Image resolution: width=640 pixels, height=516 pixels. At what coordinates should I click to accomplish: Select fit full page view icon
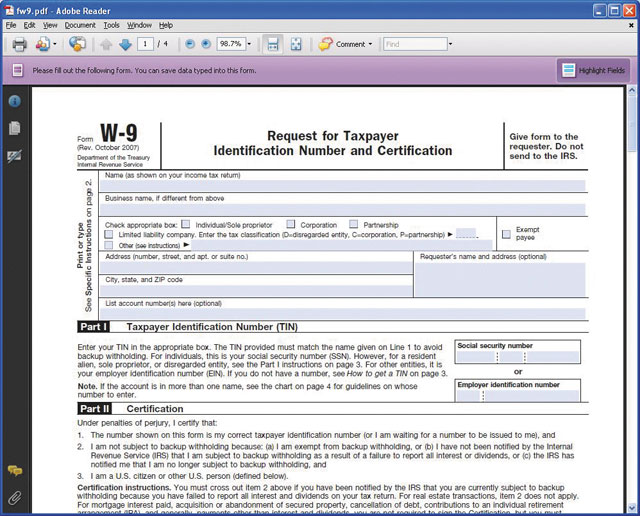pos(296,44)
